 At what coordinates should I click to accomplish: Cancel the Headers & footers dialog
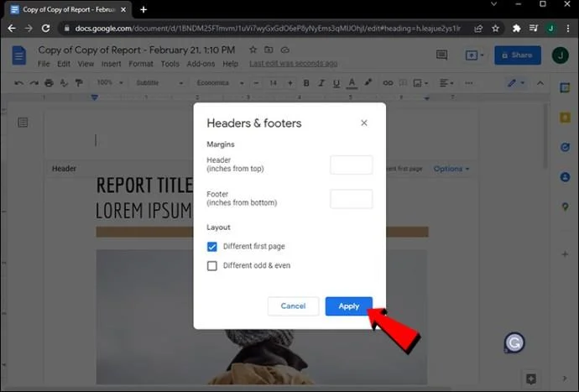pos(293,306)
